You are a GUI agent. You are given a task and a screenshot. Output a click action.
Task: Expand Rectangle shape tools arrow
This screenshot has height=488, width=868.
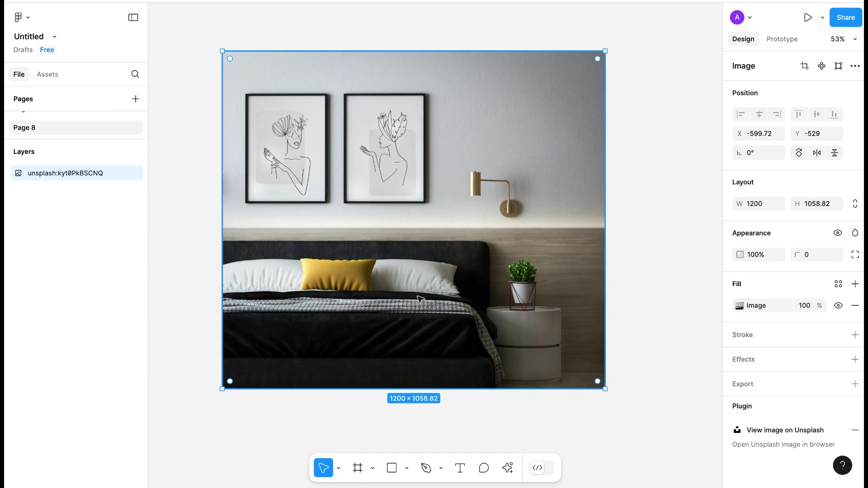[x=406, y=468]
